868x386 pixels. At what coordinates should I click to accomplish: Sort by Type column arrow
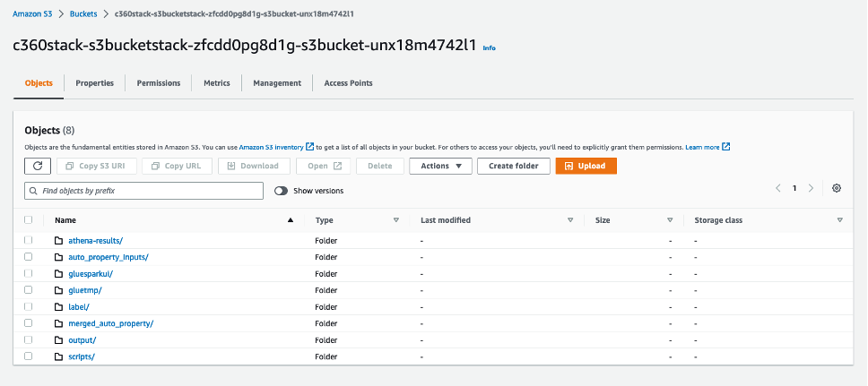395,220
